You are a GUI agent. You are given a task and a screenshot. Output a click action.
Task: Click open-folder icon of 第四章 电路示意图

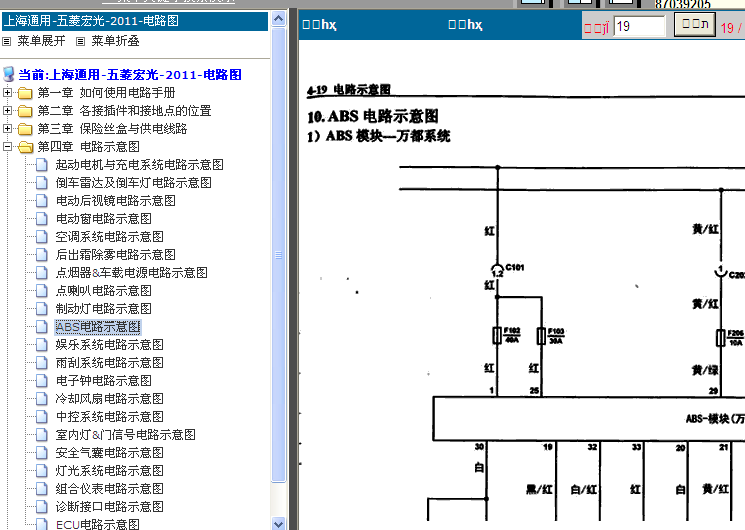(25, 147)
